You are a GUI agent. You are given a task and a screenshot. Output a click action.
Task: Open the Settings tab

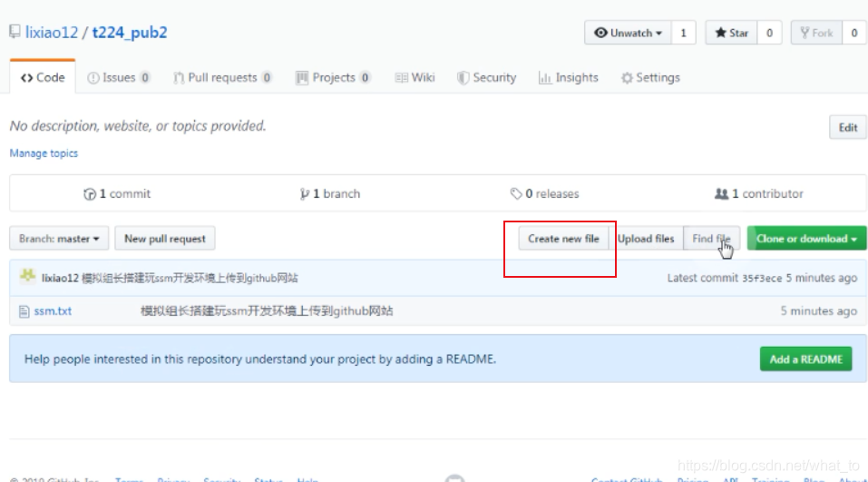(x=650, y=77)
